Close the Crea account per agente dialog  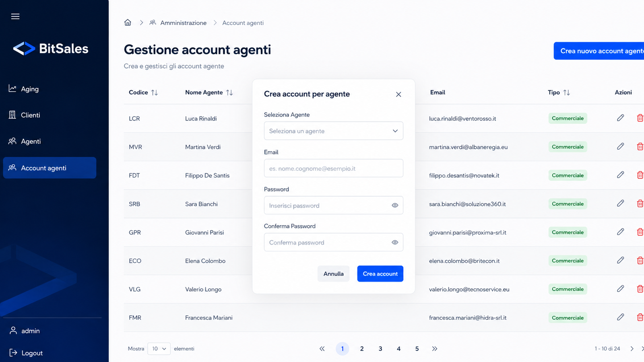coord(398,95)
